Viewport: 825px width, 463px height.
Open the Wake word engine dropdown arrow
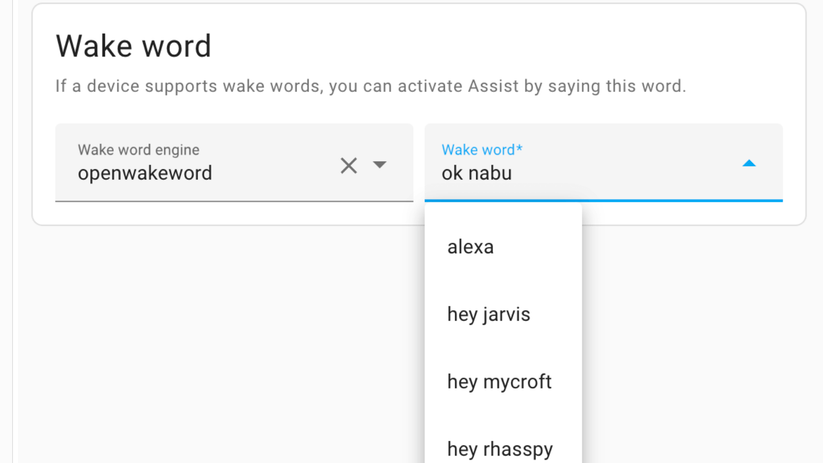pos(380,165)
